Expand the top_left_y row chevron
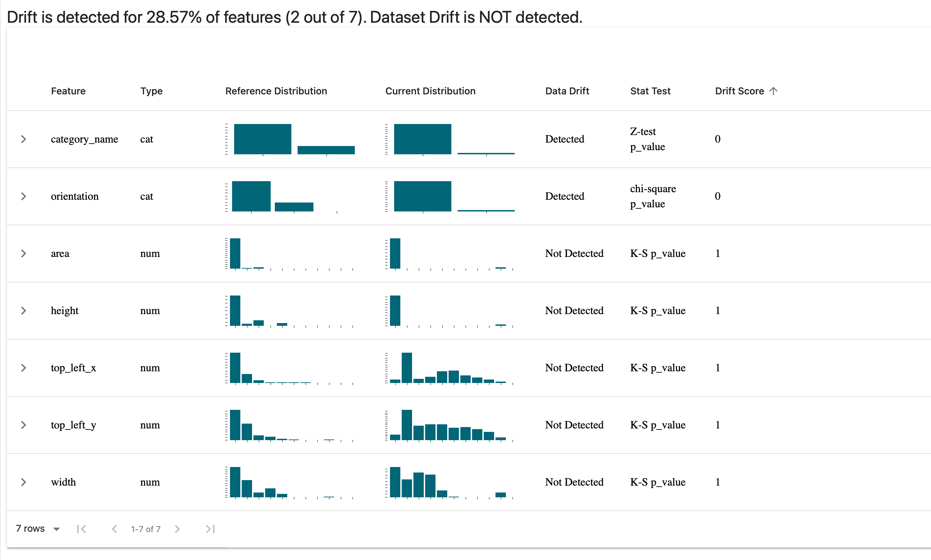 (23, 425)
